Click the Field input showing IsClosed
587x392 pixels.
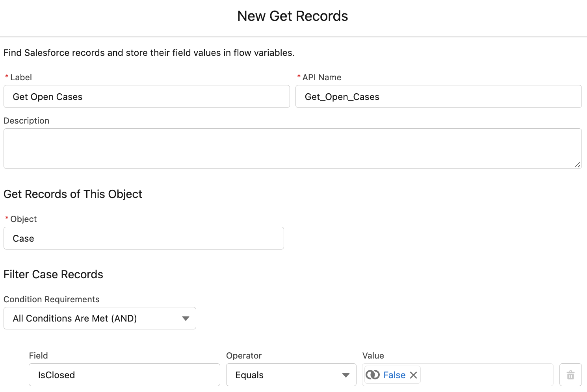124,375
